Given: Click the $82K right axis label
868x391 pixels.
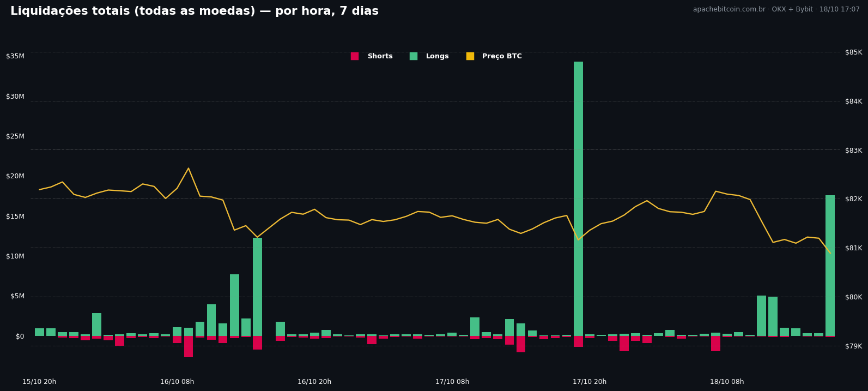Looking at the screenshot, I should (854, 199).
